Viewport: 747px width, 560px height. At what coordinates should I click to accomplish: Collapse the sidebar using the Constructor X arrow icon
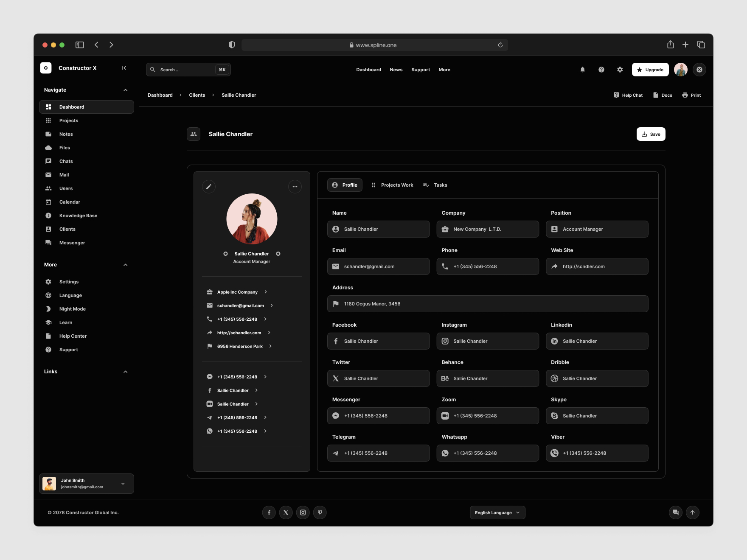pyautogui.click(x=124, y=68)
